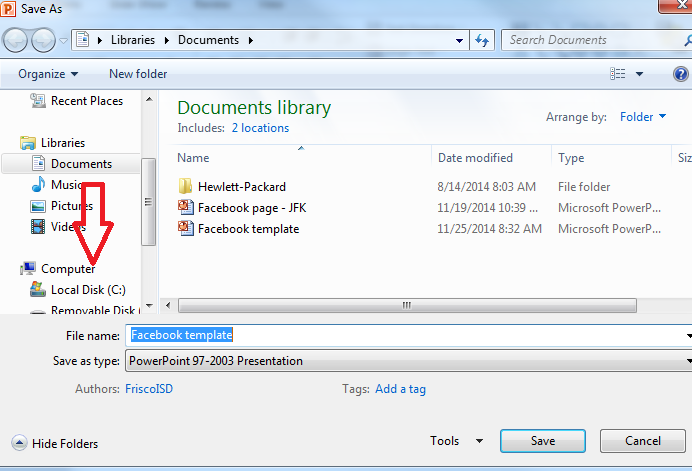The image size is (692, 476).
Task: Click the Facebook page - JFK PowerPoint icon
Action: (185, 207)
